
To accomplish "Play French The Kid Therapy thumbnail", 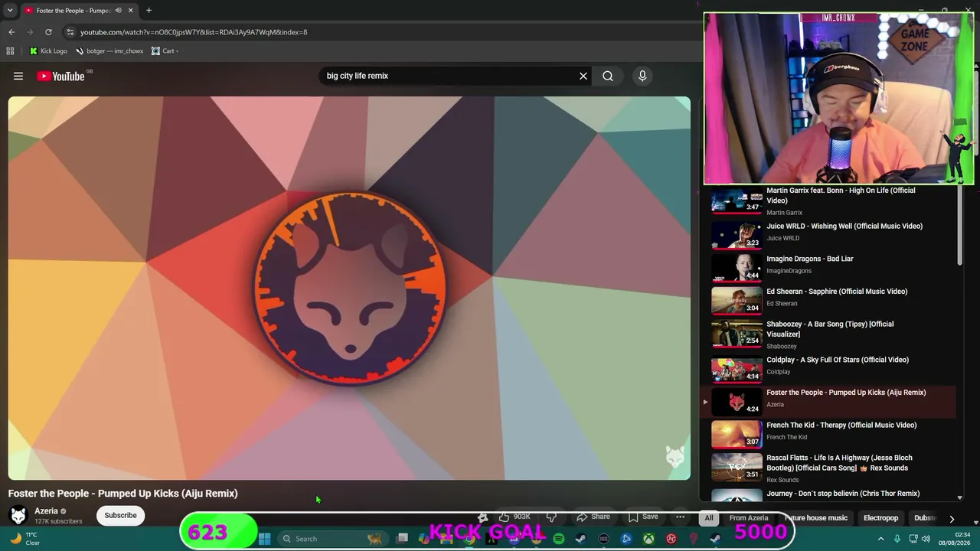I will [737, 433].
